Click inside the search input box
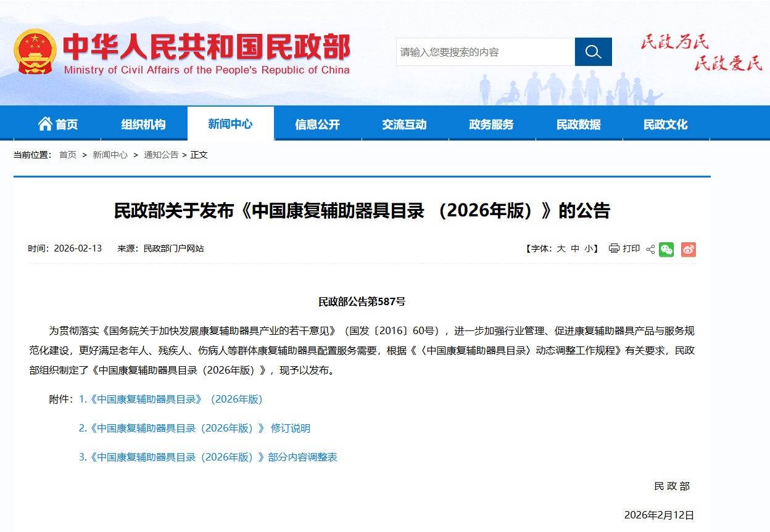 (487, 52)
